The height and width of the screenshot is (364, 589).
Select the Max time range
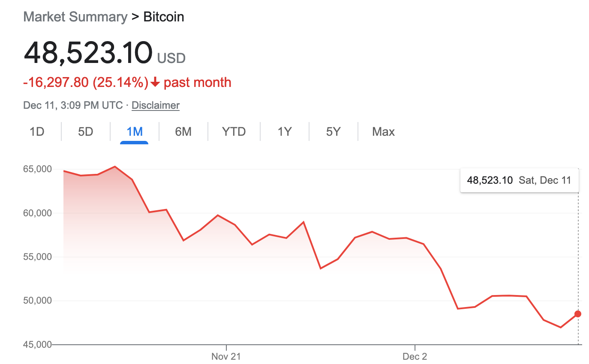pos(383,132)
